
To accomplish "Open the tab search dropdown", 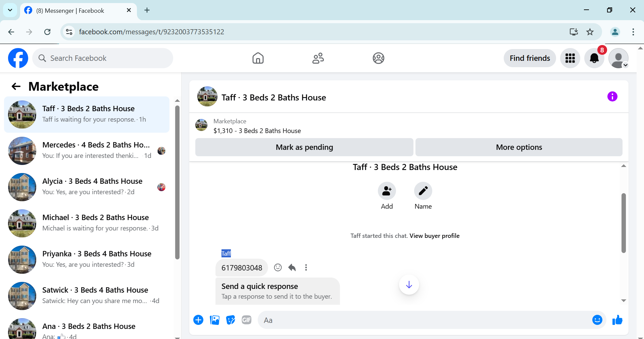I will 10,10.
